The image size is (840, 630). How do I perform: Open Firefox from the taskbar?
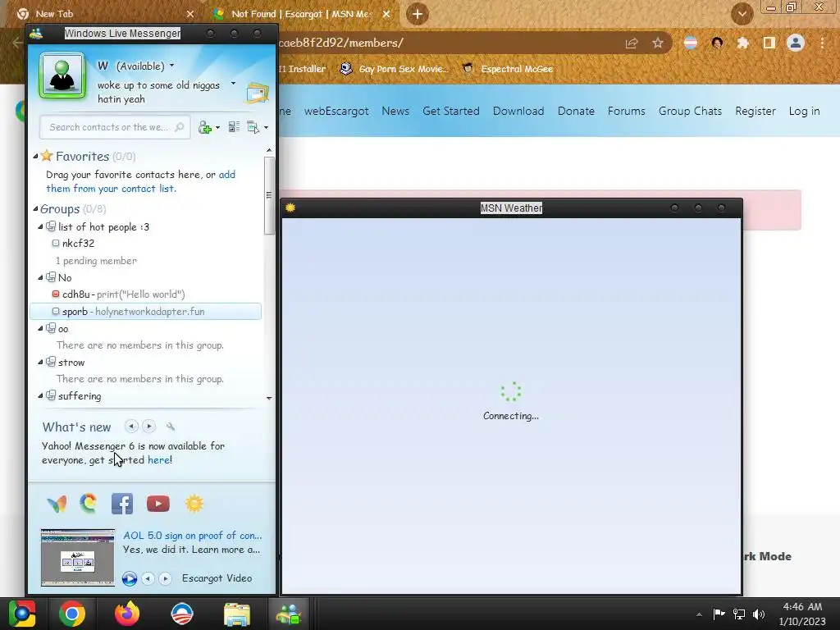tap(127, 614)
